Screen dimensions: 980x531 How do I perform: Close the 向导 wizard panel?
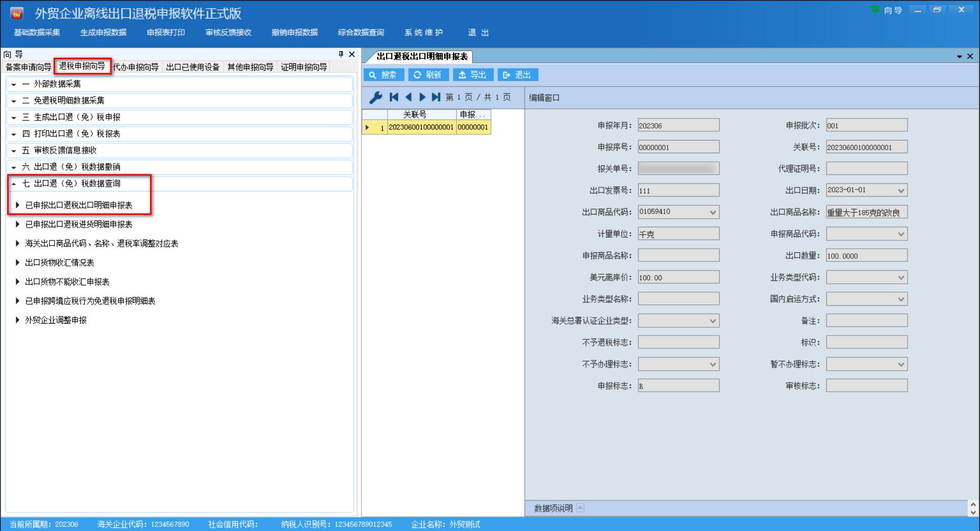(352, 54)
